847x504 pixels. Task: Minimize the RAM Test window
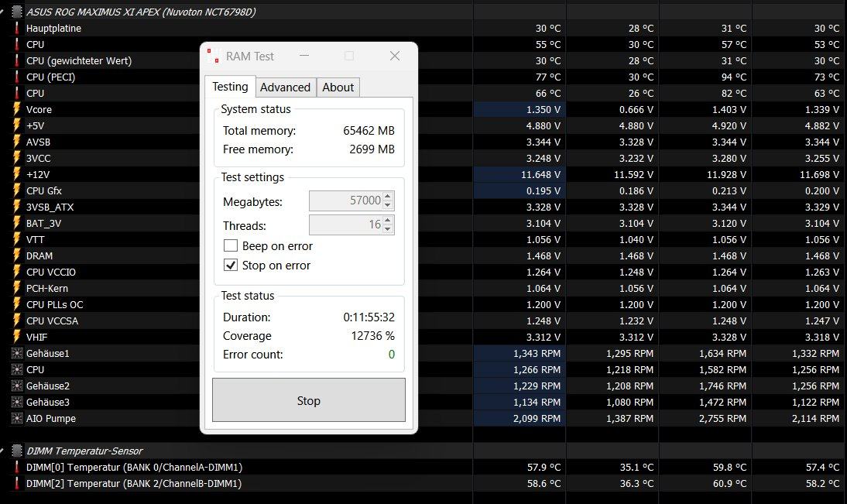coord(304,56)
